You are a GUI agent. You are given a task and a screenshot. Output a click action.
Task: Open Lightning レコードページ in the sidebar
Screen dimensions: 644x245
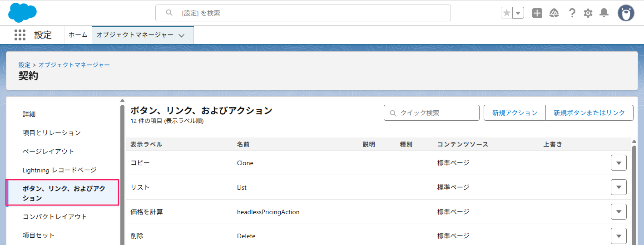[x=59, y=170]
